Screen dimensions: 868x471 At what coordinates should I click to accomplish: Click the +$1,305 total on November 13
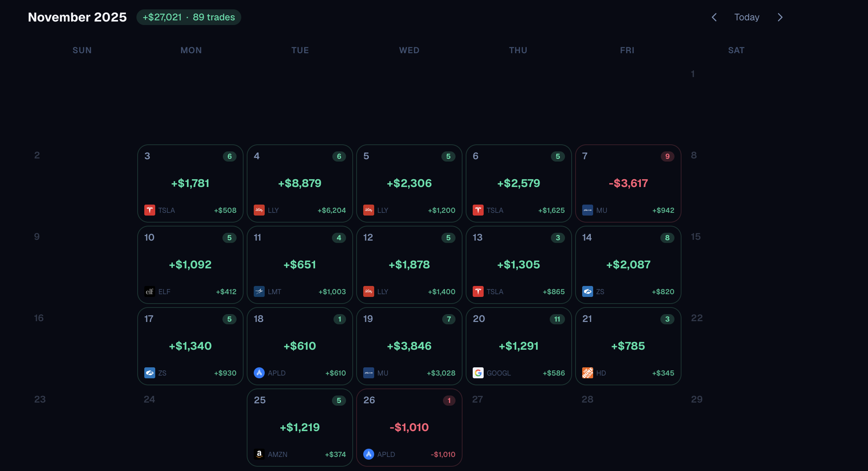(x=519, y=264)
